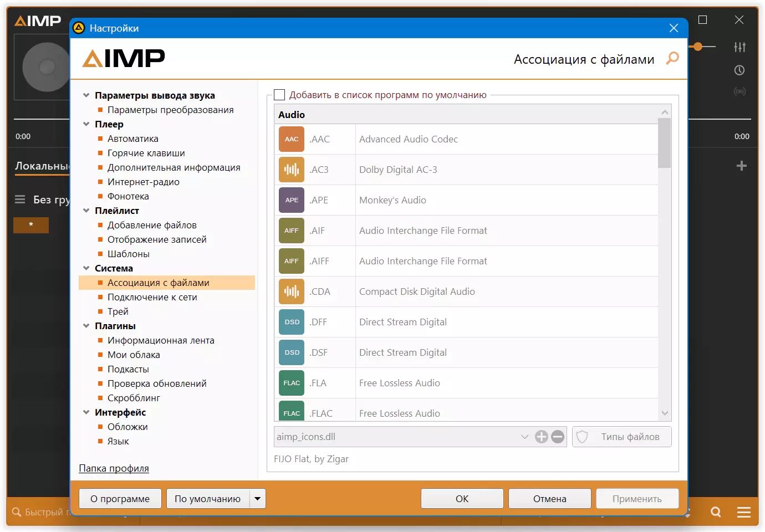765x532 pixels.
Task: Open the 'По умолчанию' dropdown arrow
Action: [258, 499]
